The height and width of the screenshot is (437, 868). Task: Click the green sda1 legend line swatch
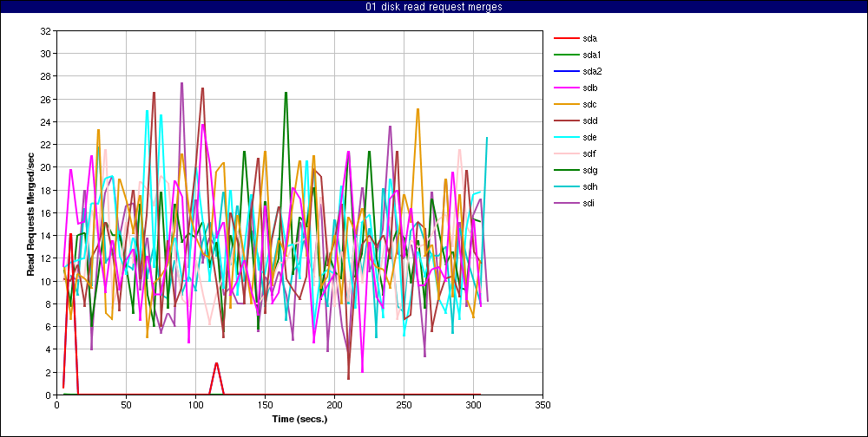(x=565, y=55)
